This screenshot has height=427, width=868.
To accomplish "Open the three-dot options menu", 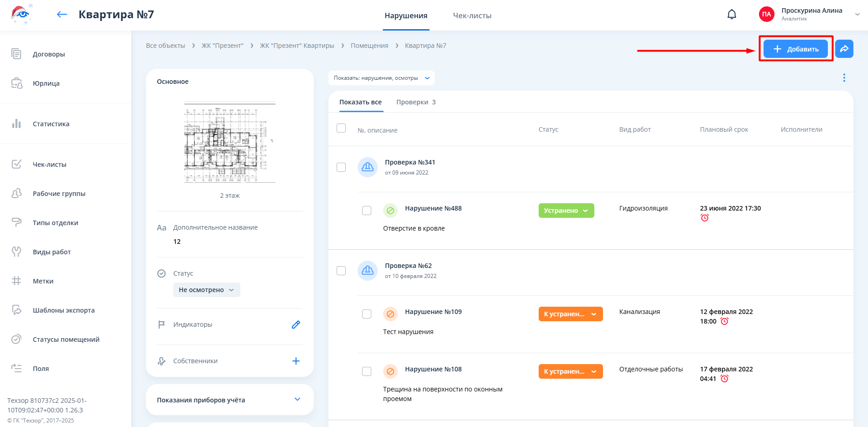I will pyautogui.click(x=844, y=78).
